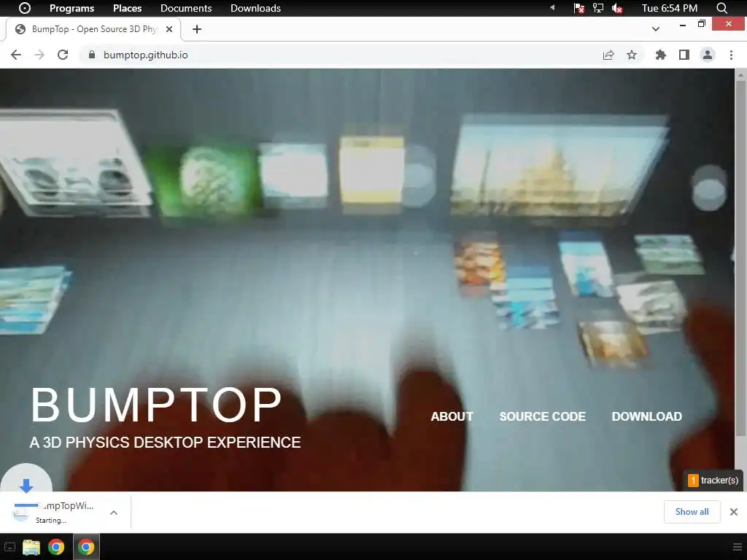Open the Programs menu
This screenshot has height=560, width=747.
(72, 8)
